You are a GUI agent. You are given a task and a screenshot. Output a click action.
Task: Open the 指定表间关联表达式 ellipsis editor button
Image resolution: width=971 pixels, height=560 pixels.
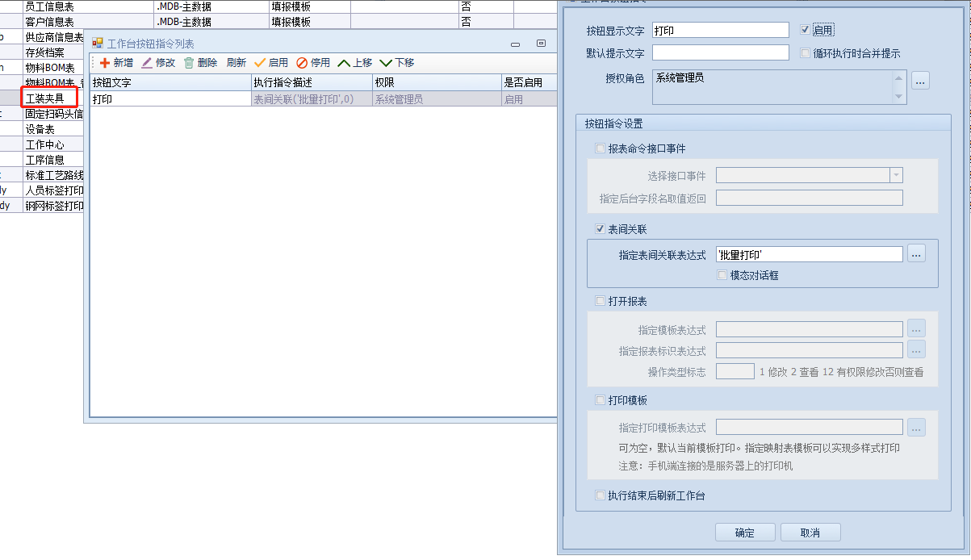[x=915, y=253]
